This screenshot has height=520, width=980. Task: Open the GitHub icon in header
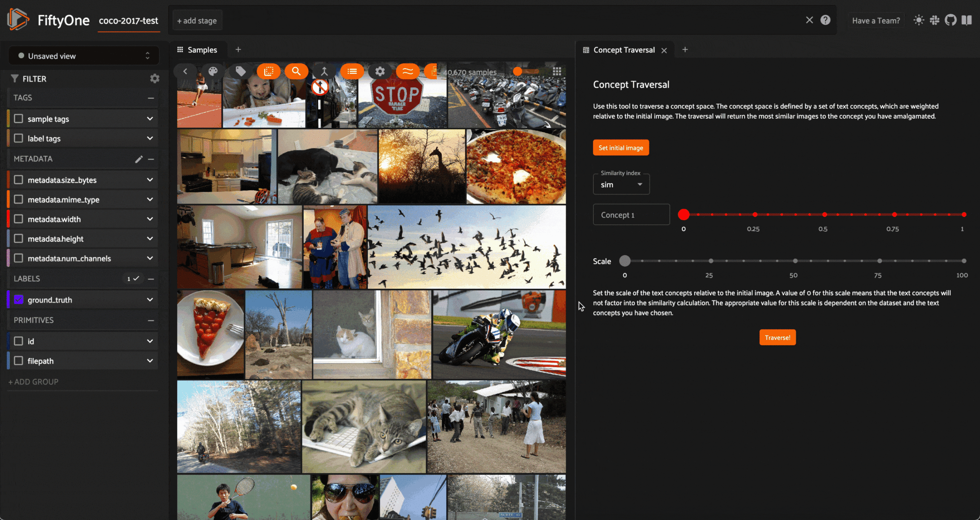(x=950, y=20)
